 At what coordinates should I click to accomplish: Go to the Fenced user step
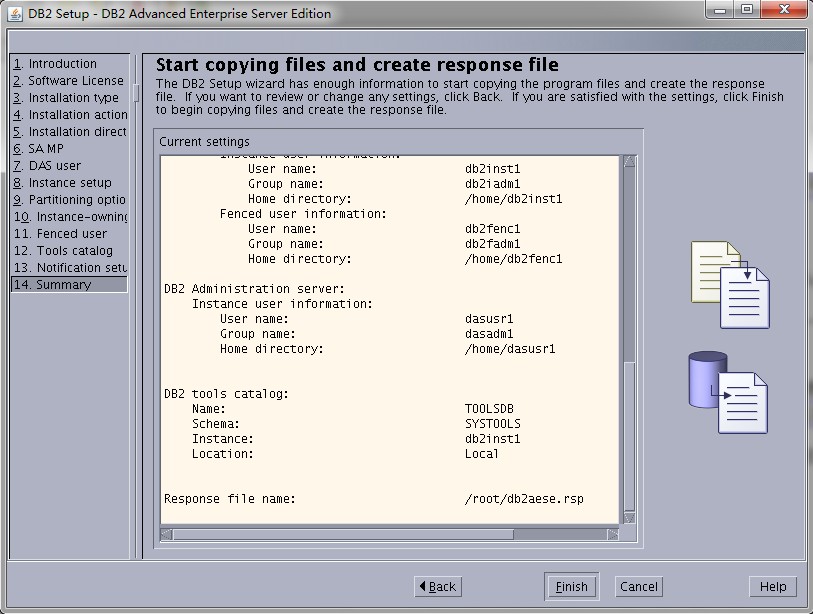coord(69,234)
